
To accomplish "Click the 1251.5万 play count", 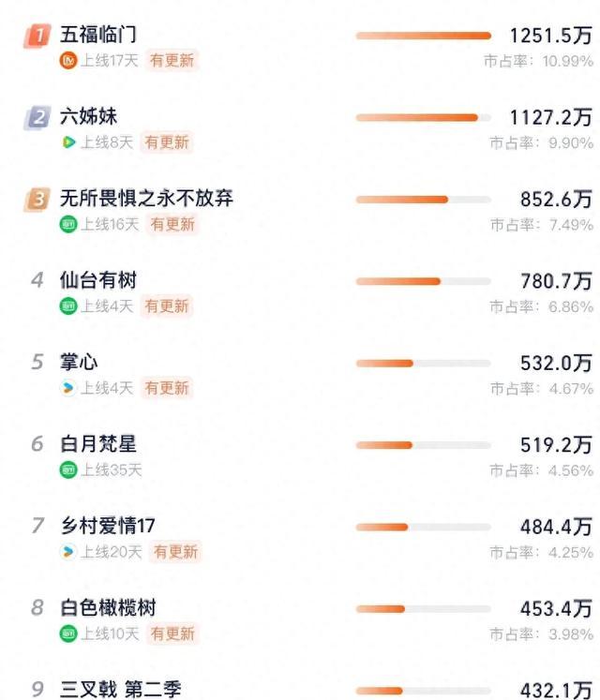I will 551,36.
